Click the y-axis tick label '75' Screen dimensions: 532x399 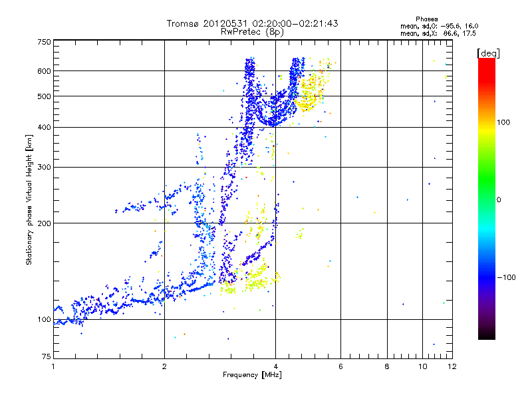pos(47,356)
